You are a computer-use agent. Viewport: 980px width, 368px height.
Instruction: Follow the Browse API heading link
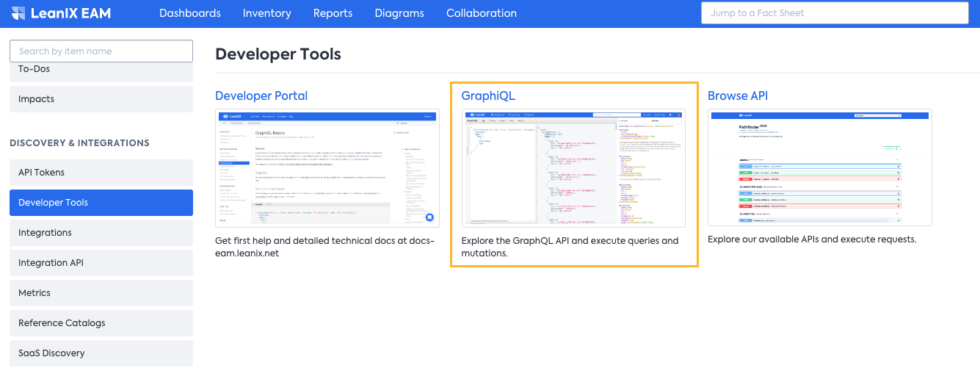738,95
